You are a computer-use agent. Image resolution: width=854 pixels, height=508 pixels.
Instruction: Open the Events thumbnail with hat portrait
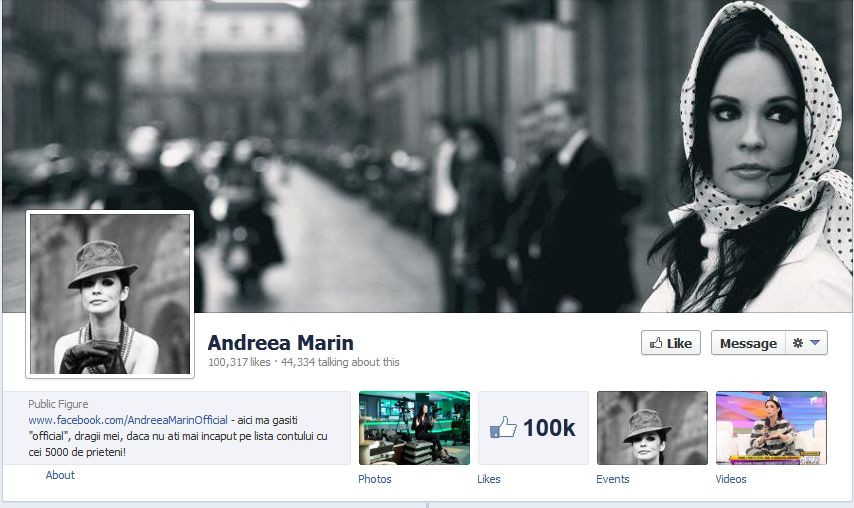[x=651, y=427]
